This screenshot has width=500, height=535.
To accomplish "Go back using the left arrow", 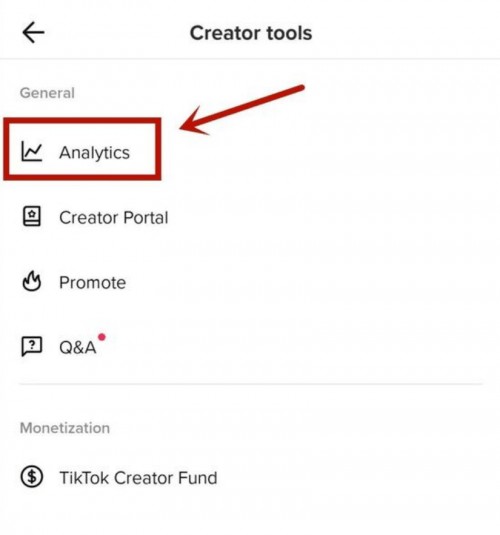I will [33, 32].
